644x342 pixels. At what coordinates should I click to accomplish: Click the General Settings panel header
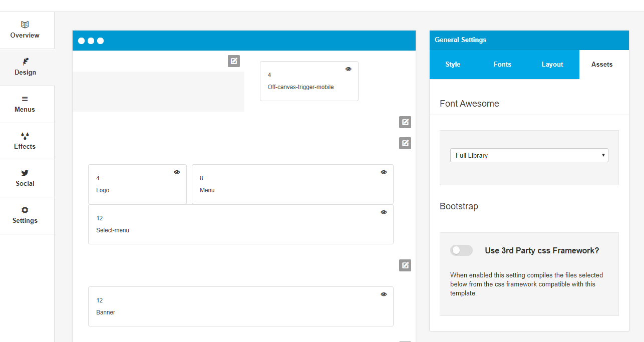click(529, 40)
